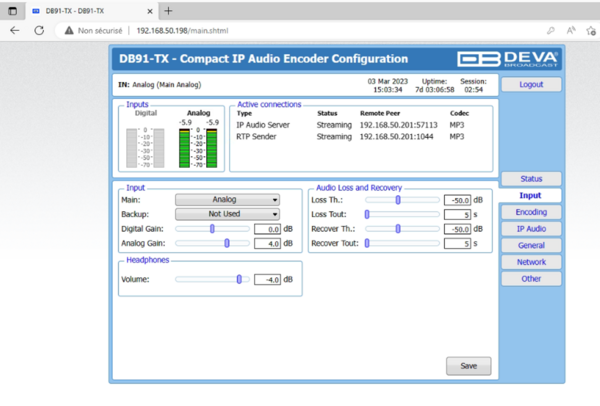
Task: Close the DB91-TX browser tab
Action: pos(150,11)
